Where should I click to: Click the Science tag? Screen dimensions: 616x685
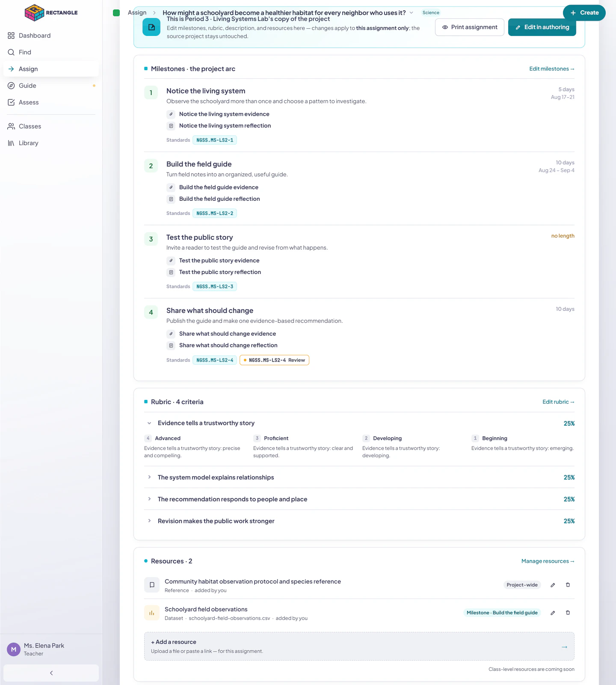(x=431, y=13)
